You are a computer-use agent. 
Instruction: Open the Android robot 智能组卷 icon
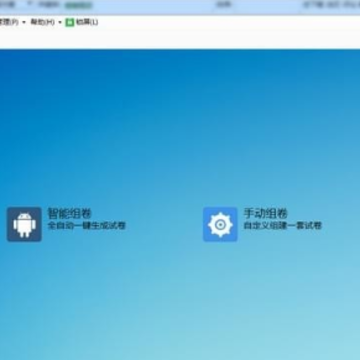tap(24, 224)
